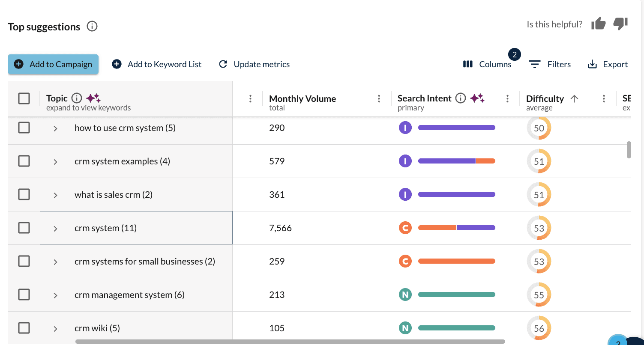Click Add to Keyword List

[157, 64]
